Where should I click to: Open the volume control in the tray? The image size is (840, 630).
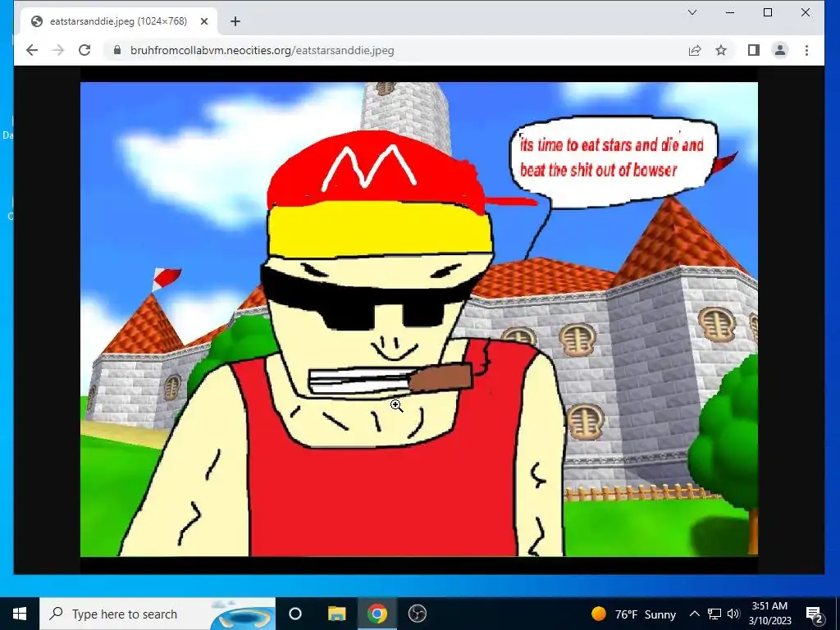[x=733, y=614]
